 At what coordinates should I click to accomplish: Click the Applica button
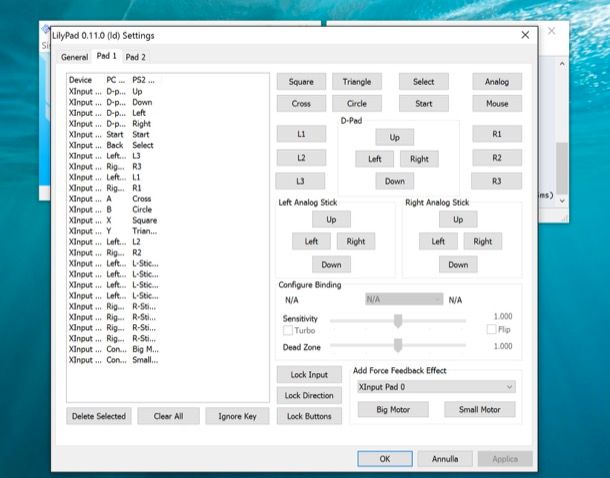click(505, 459)
